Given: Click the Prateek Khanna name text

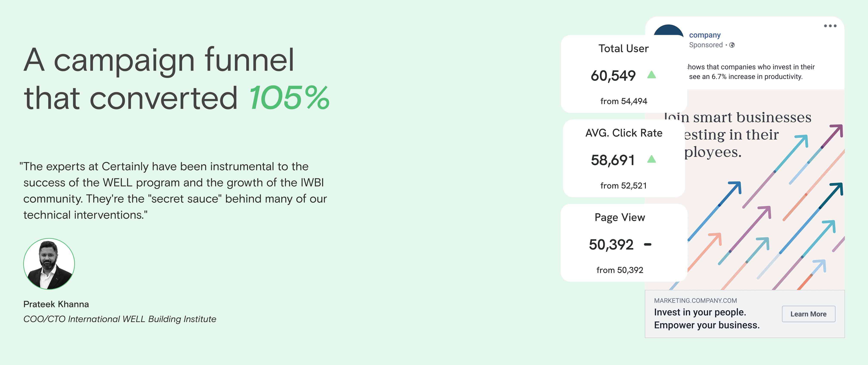Looking at the screenshot, I should pos(56,304).
